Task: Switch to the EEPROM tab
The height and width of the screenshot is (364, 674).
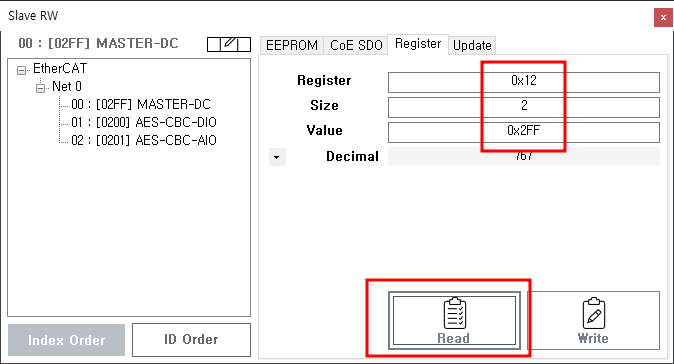Action: coord(291,45)
